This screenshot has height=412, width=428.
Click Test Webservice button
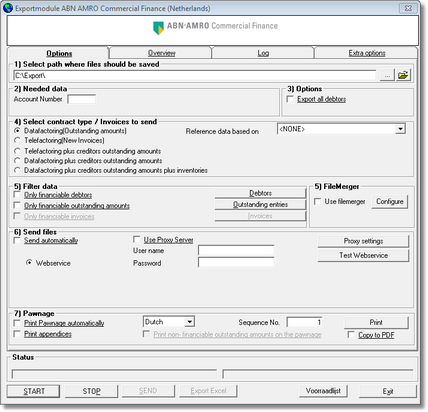point(363,255)
